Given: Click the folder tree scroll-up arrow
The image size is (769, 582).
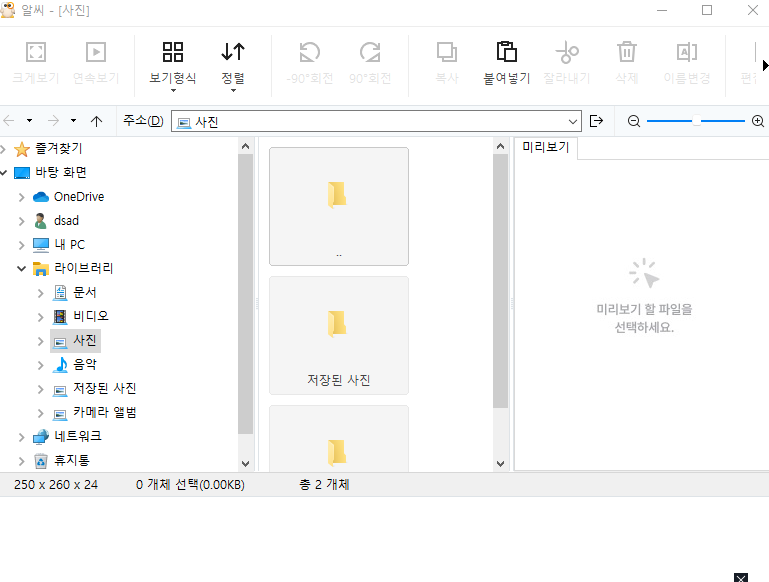Looking at the screenshot, I should (246, 146).
